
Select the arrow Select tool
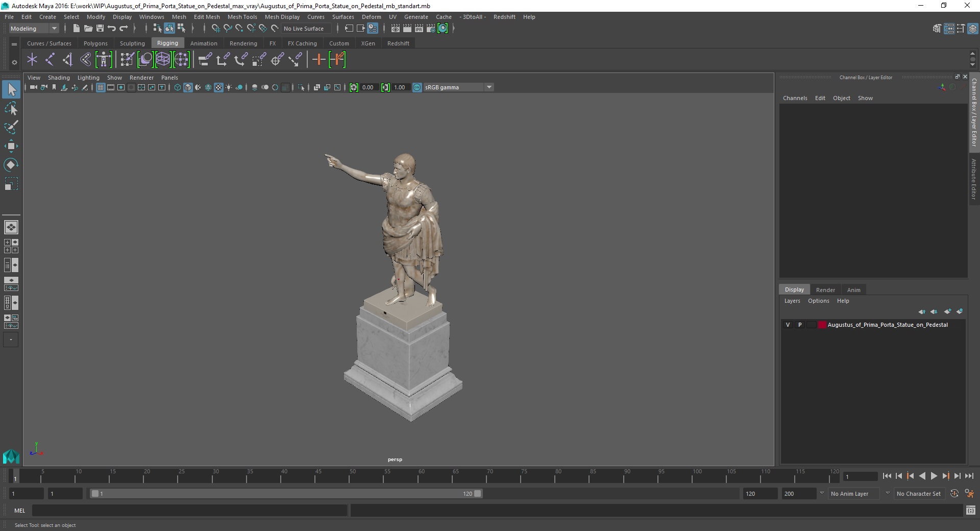tap(11, 90)
